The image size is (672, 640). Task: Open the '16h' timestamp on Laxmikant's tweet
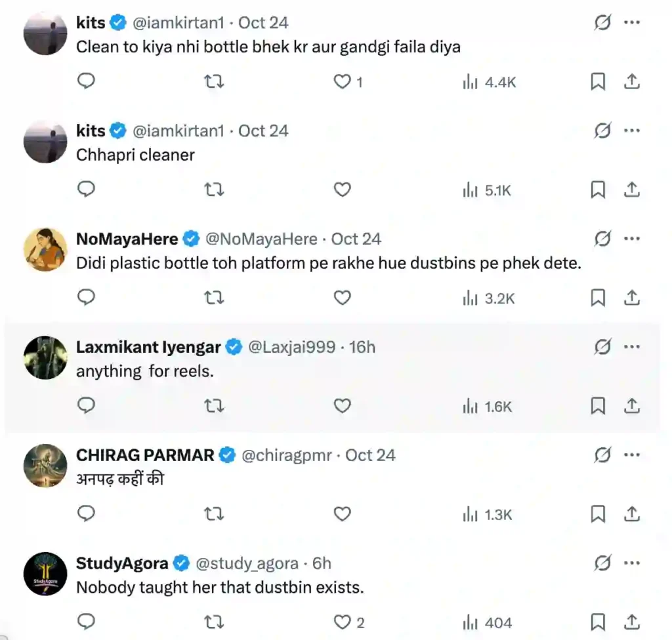coord(362,347)
